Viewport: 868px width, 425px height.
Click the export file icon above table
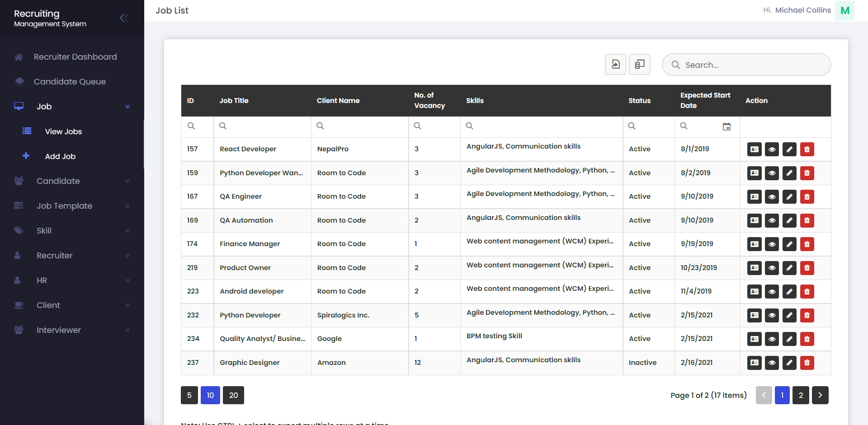(615, 65)
